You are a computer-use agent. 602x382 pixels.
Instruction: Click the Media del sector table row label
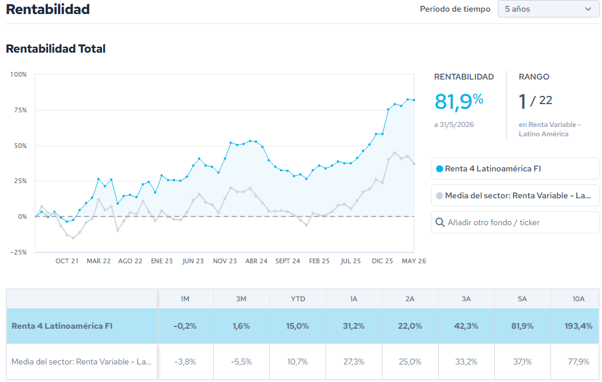81,362
